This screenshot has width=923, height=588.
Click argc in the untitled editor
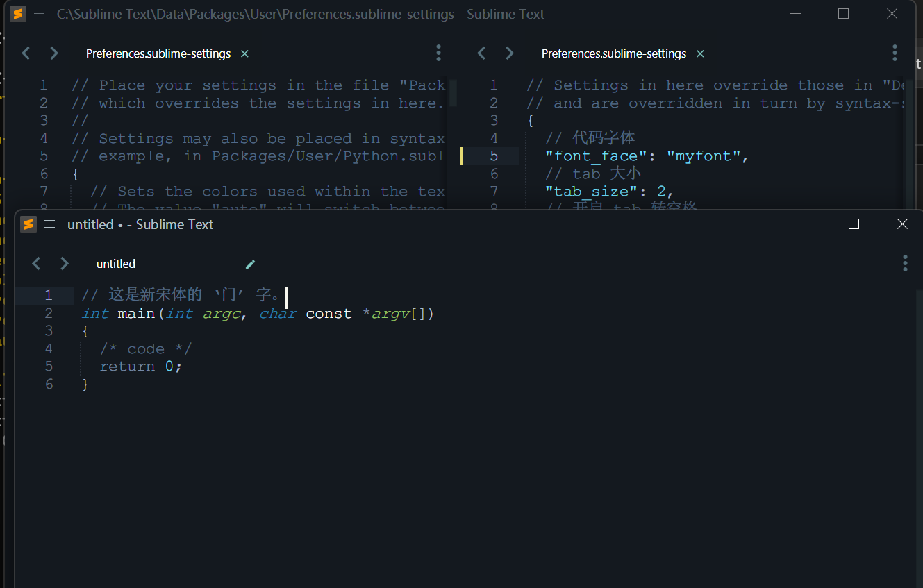pos(222,314)
